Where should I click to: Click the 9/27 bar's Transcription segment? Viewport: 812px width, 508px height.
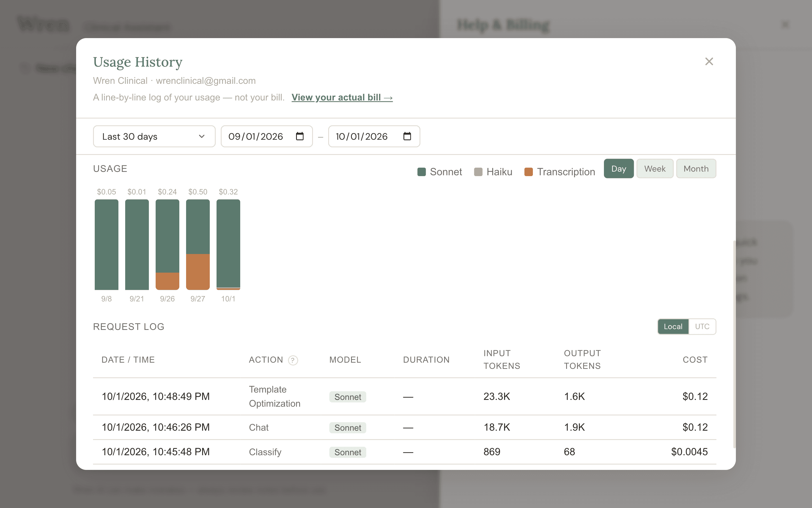pyautogui.click(x=198, y=272)
